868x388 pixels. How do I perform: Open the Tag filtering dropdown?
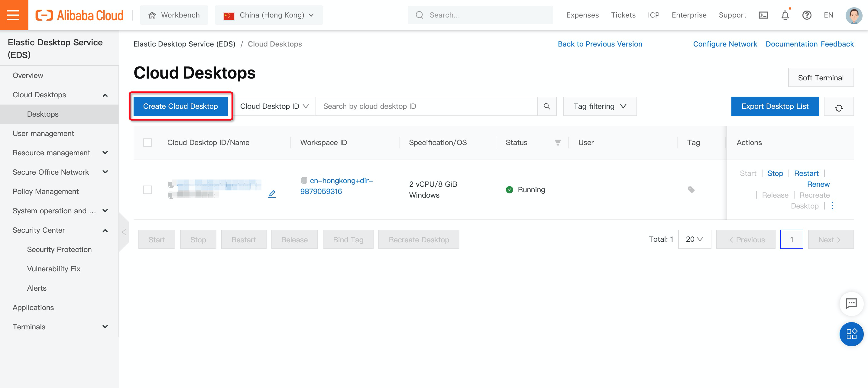pyautogui.click(x=600, y=106)
